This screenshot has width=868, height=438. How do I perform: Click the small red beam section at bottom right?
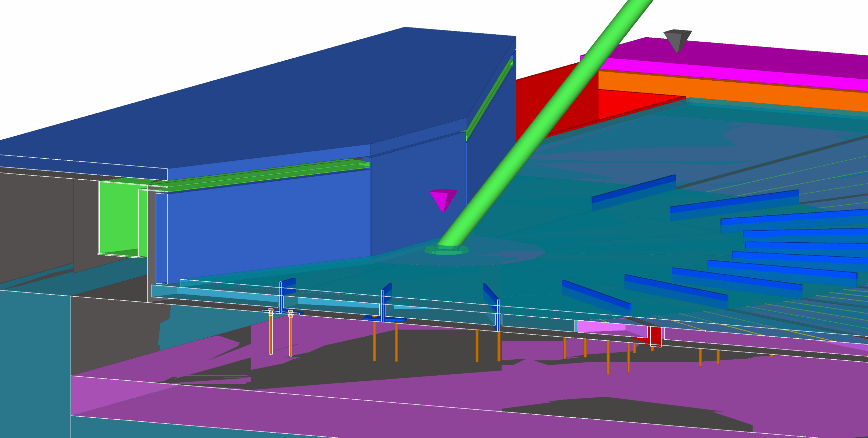pyautogui.click(x=655, y=336)
